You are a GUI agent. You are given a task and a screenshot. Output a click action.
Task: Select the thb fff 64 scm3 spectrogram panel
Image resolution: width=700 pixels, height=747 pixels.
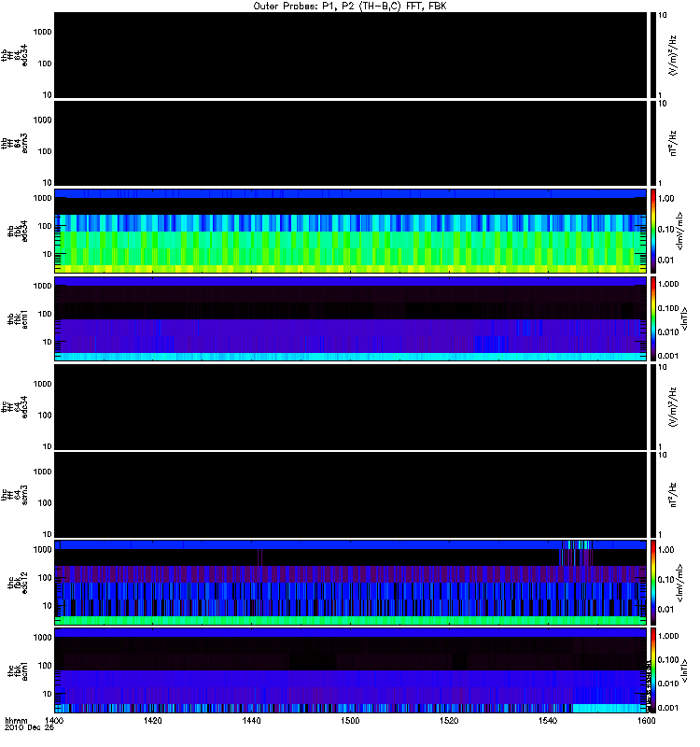coord(350,143)
